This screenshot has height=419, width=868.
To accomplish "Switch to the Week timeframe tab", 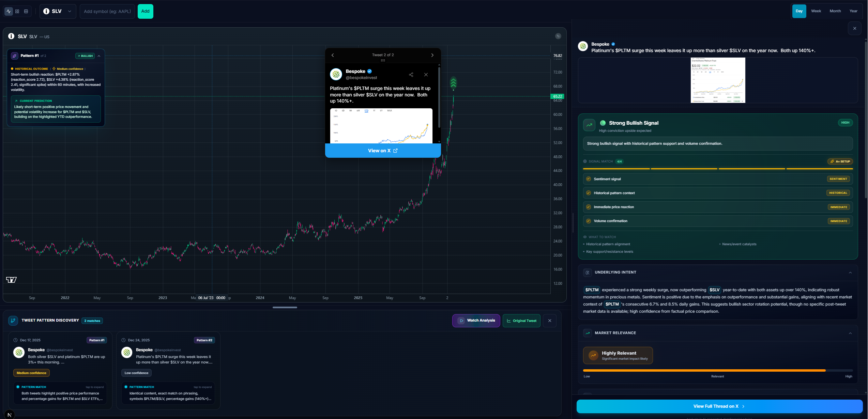I will 816,11.
